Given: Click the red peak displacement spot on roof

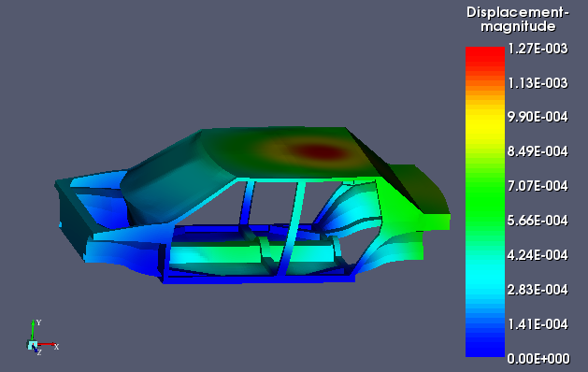Looking at the screenshot, I should click(319, 151).
